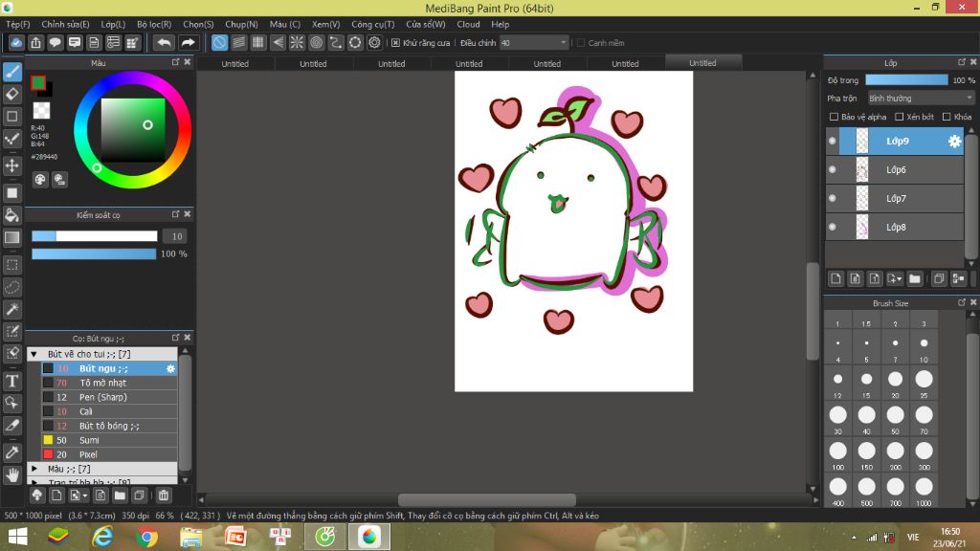This screenshot has height=551, width=980.
Task: Select the Sumi brush
Action: tap(109, 440)
